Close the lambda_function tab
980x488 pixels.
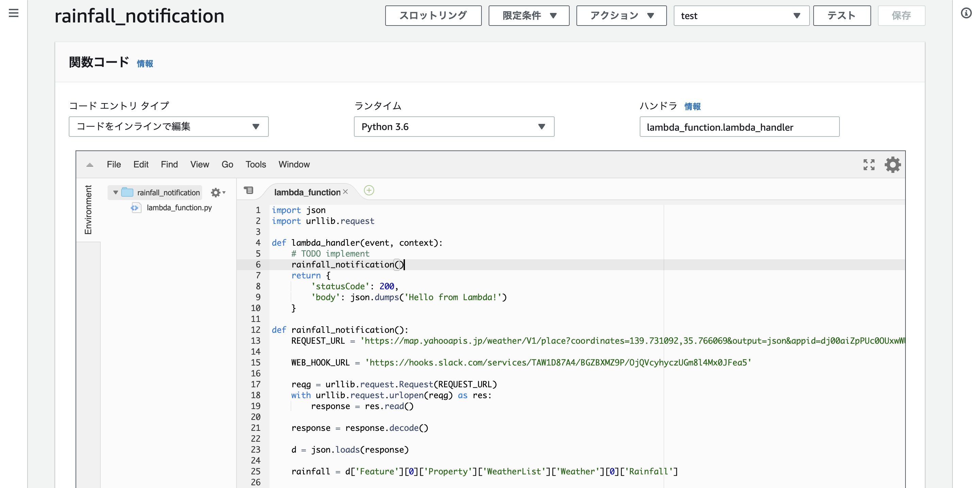[345, 192]
